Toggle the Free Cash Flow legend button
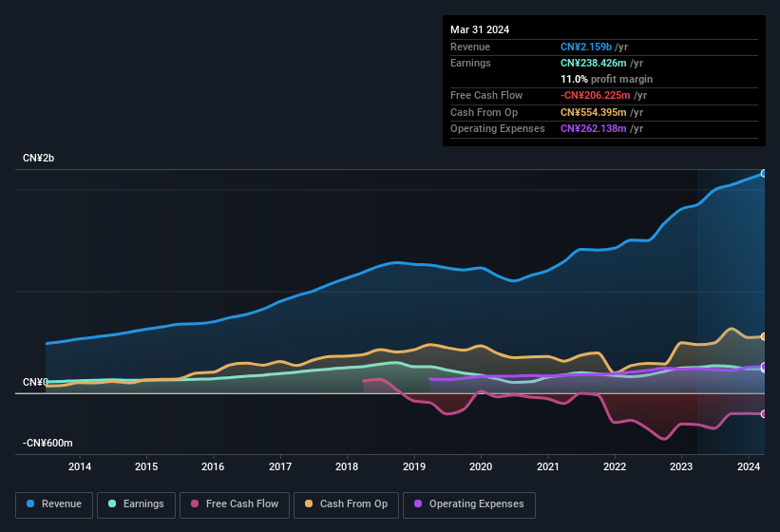 pos(235,504)
